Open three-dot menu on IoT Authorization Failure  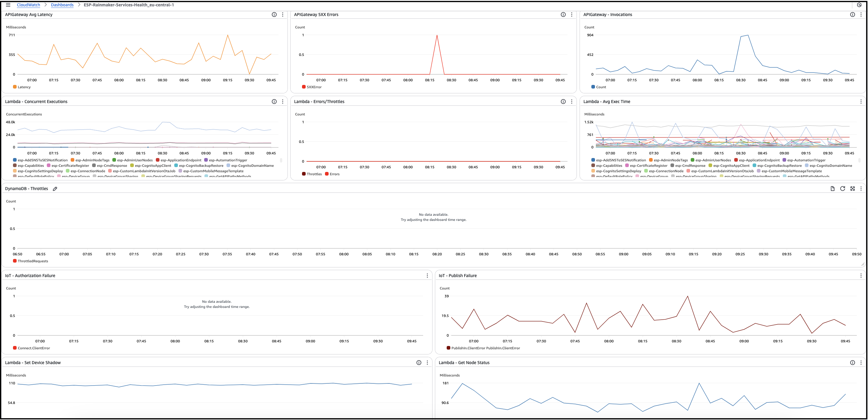coord(427,276)
